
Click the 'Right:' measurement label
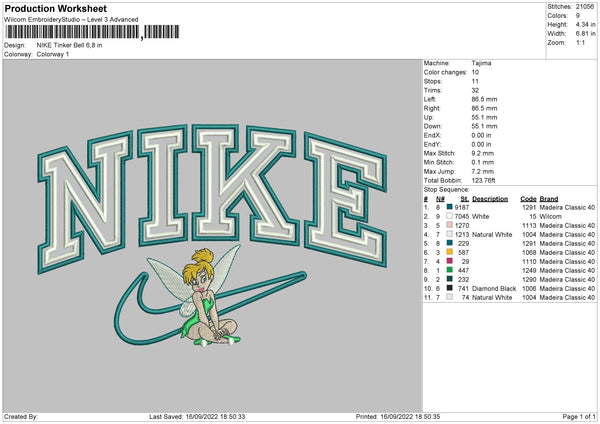click(432, 108)
